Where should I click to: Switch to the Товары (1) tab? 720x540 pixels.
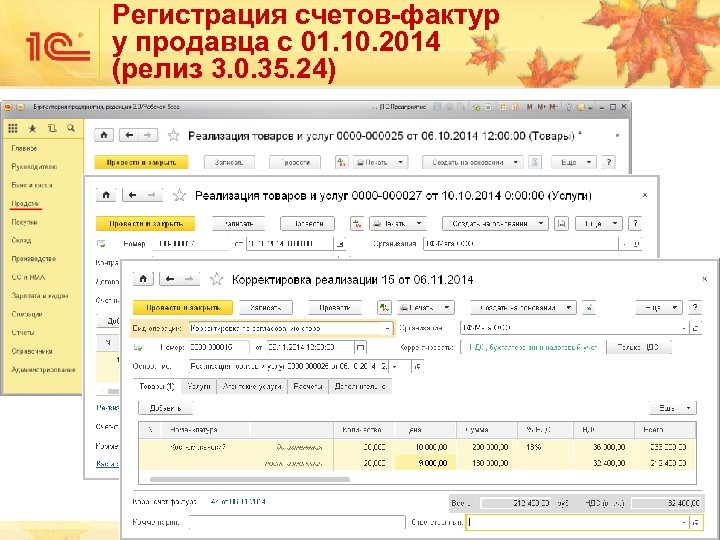[157, 386]
